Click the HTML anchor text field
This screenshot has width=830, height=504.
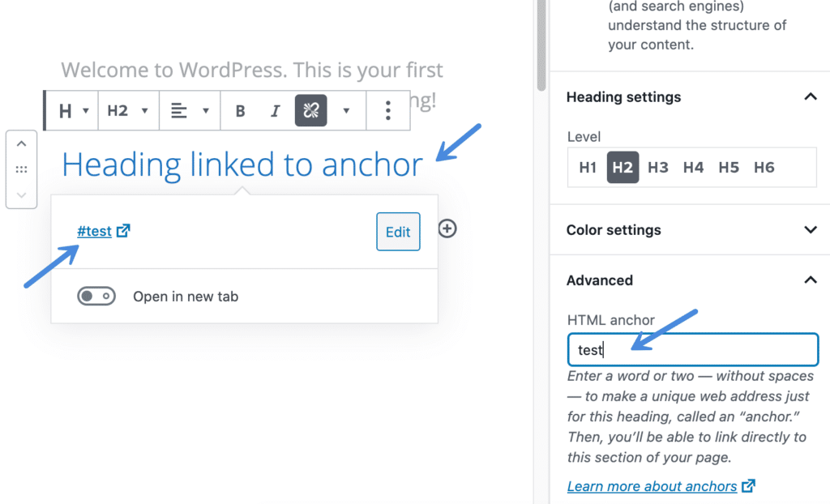pyautogui.click(x=693, y=350)
